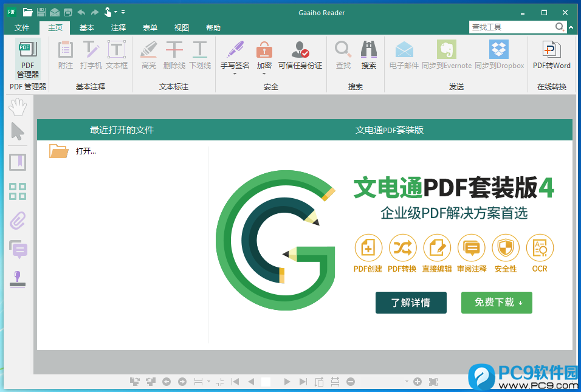Click the 直接编辑 direct edit icon
Viewport: 581px width, 392px height.
click(x=437, y=247)
